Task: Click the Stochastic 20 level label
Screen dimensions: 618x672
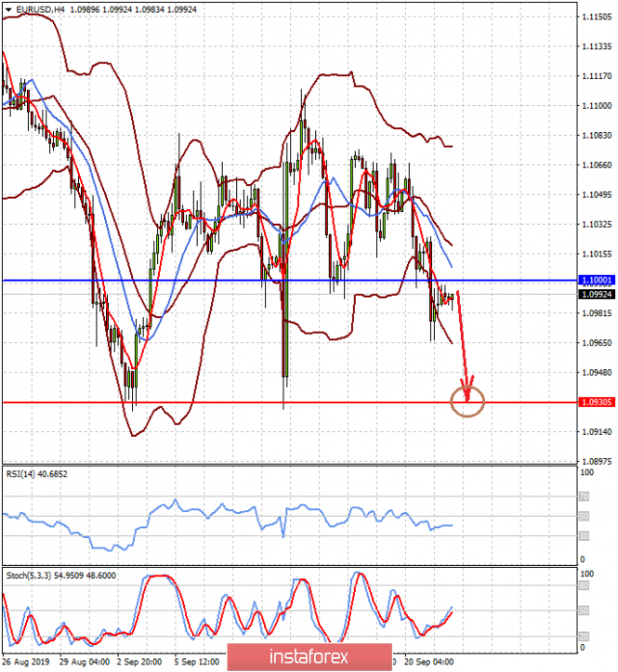Action: coord(584,637)
